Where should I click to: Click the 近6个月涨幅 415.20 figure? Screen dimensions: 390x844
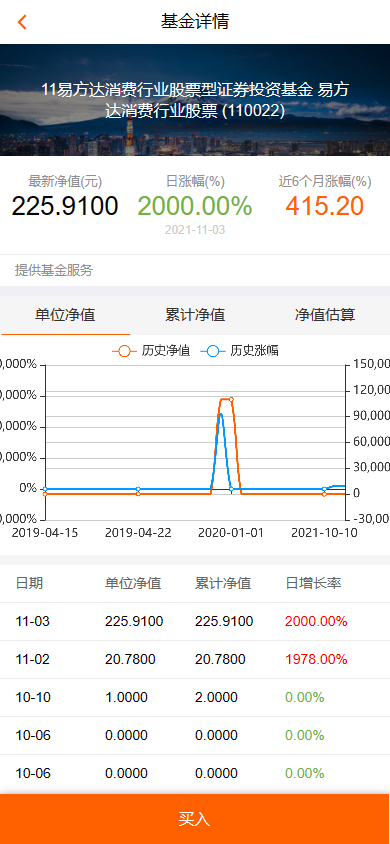pos(325,206)
